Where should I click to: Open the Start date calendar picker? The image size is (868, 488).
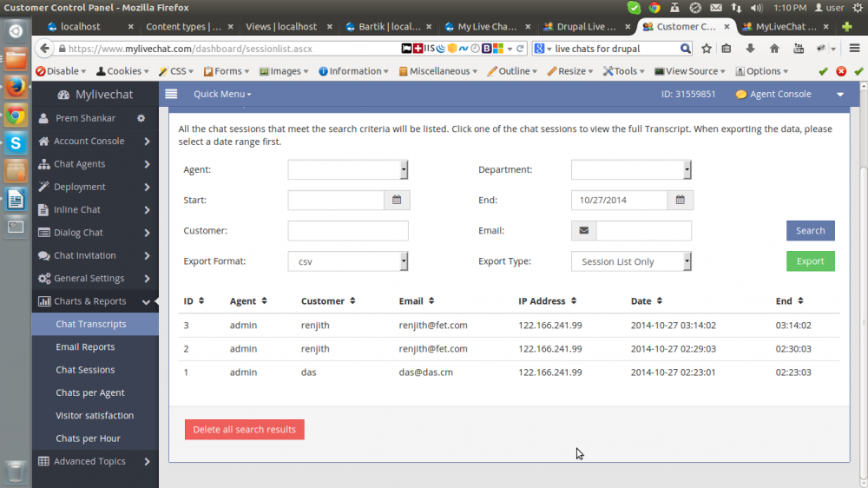point(397,201)
